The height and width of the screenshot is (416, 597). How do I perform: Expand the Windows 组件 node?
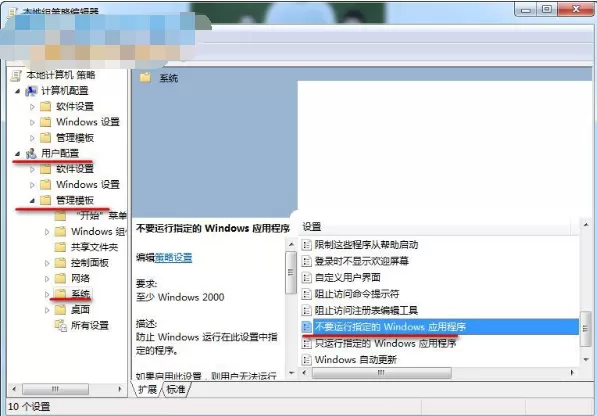[x=47, y=232]
